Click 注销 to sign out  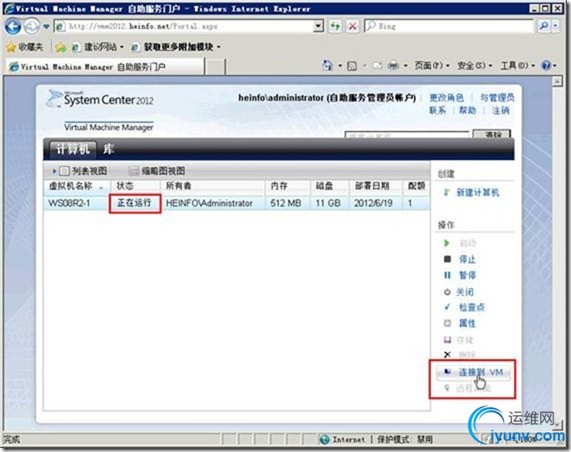(x=501, y=110)
